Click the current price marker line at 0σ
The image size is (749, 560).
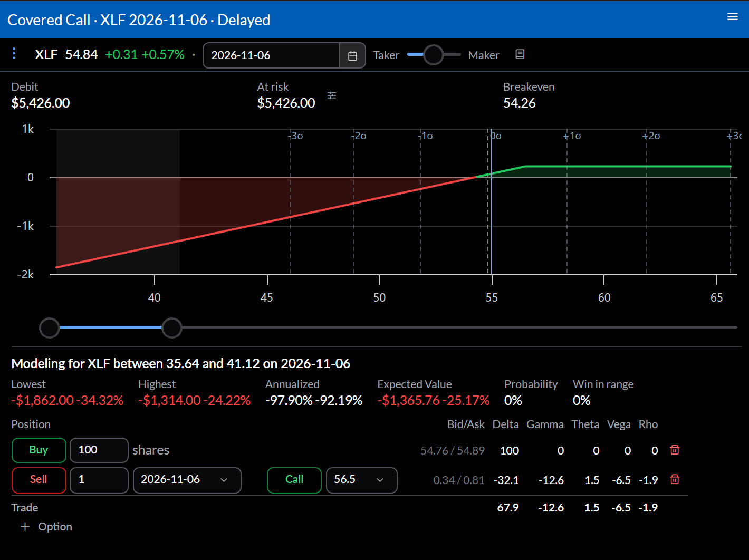tap(491, 201)
